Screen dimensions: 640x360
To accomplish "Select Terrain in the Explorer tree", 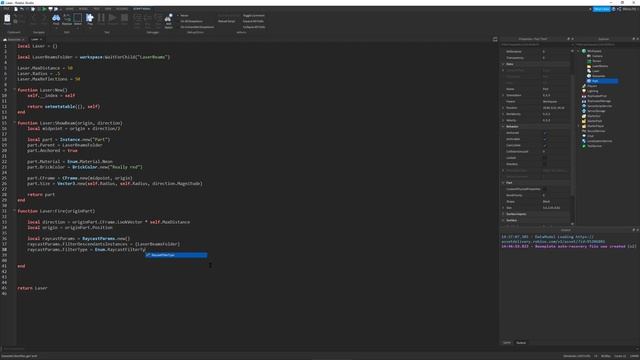I will coord(597,61).
